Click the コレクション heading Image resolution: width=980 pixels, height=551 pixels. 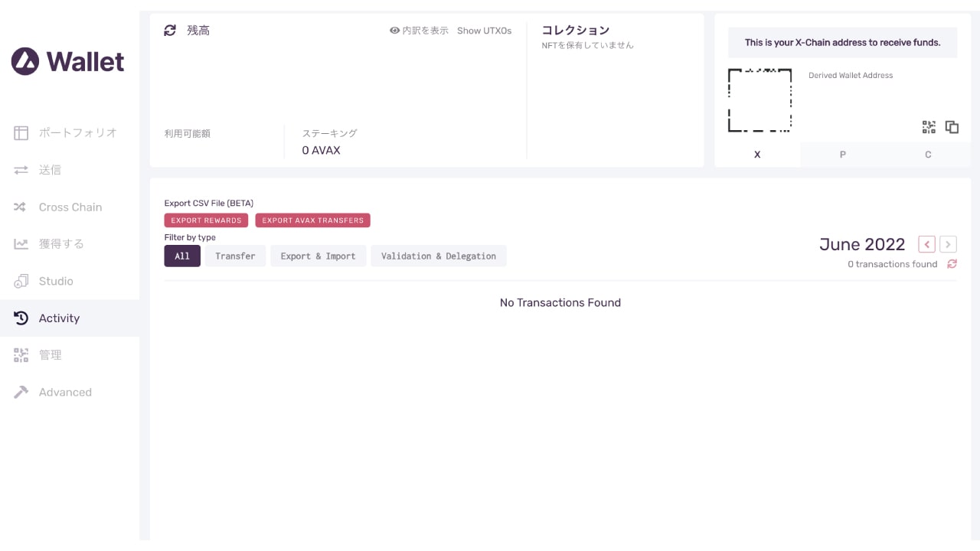pos(576,30)
